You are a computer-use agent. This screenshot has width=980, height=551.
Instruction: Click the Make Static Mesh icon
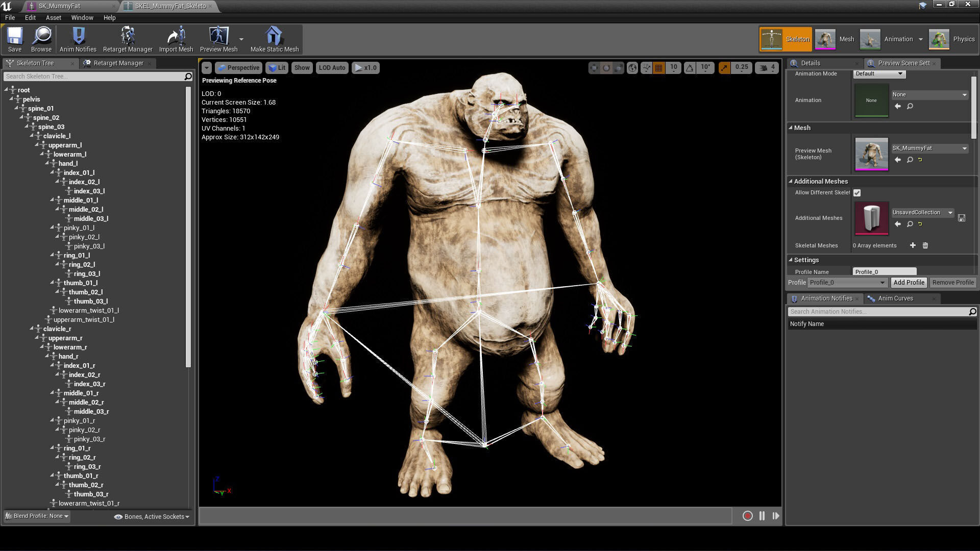(x=274, y=36)
